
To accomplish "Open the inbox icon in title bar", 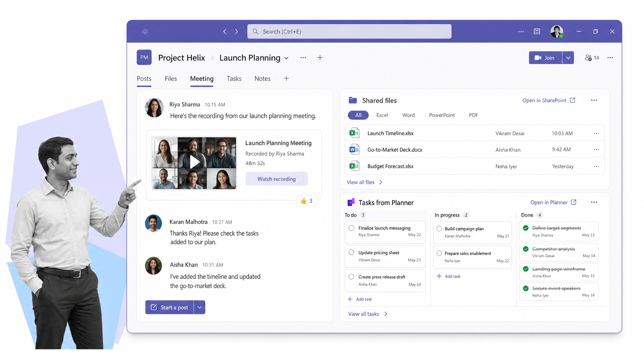I will [x=537, y=31].
